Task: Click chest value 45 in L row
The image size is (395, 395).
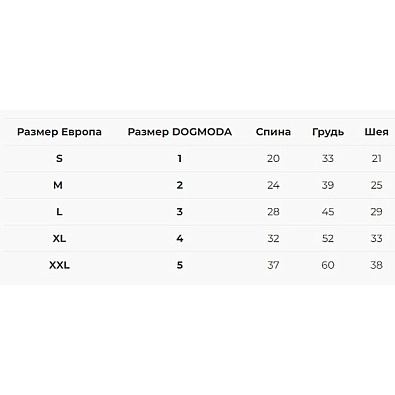Action: [x=328, y=212]
